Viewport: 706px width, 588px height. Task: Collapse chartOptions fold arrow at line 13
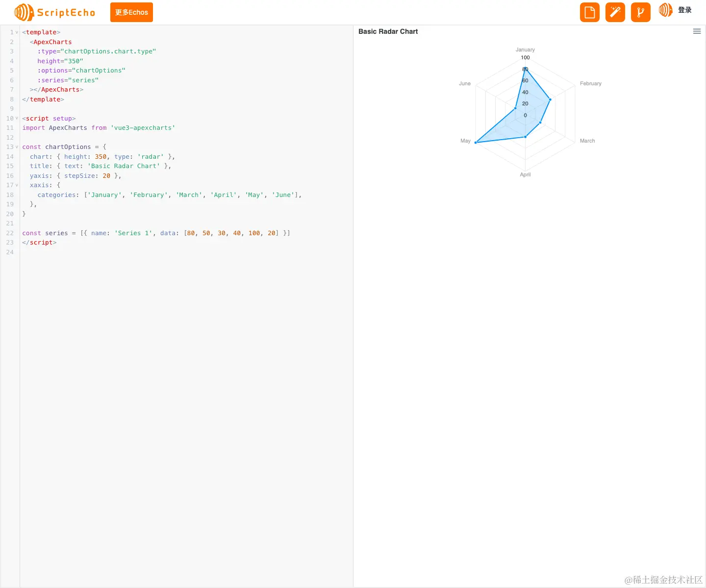[17, 147]
